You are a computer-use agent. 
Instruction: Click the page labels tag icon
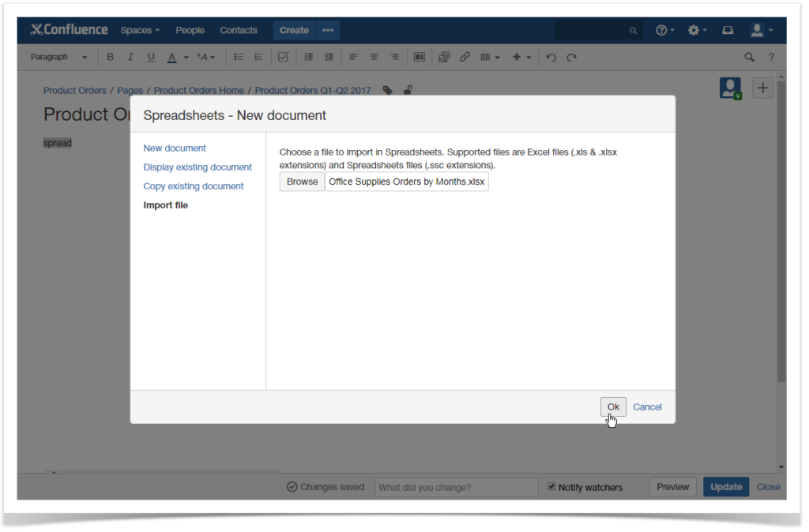387,90
